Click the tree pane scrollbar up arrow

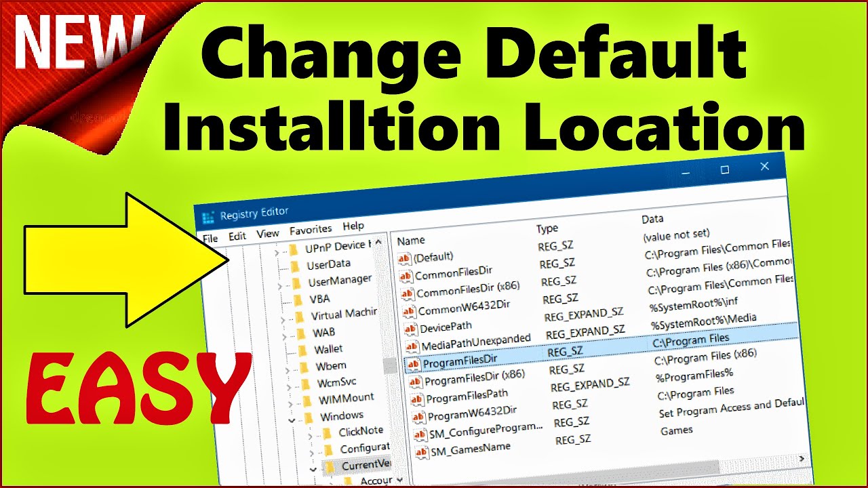[x=378, y=242]
